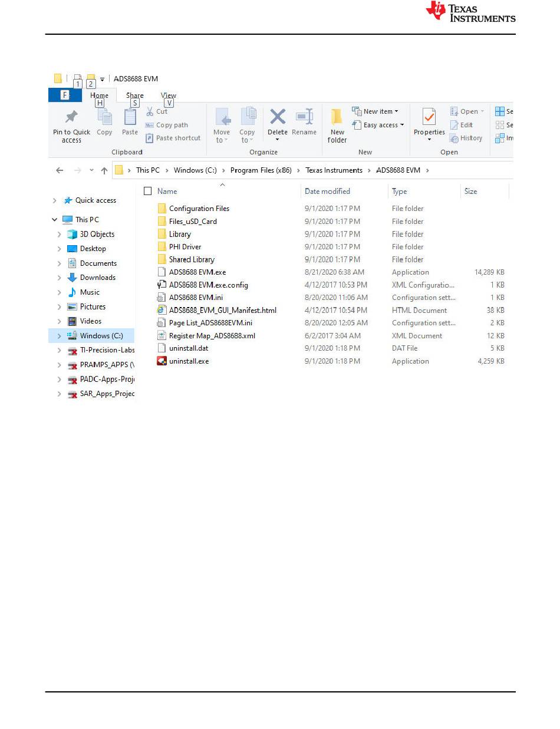Click the PHI Driver folder icon
Image resolution: width=560 pixels, height=729 pixels.
click(162, 247)
